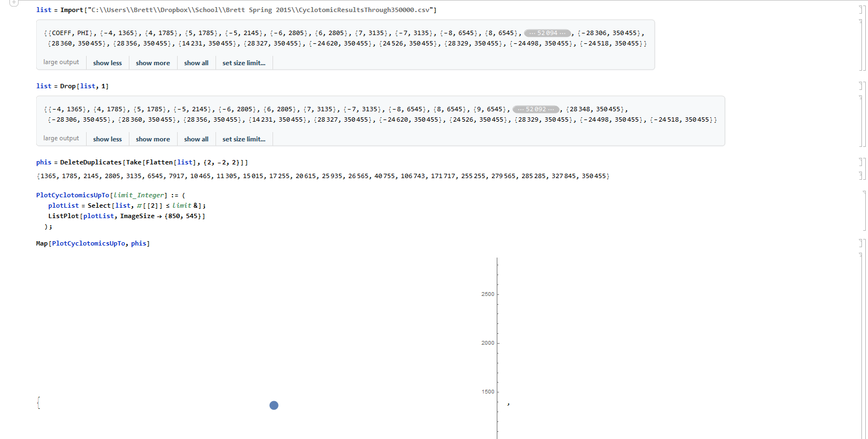The height and width of the screenshot is (439, 868).
Task: Click the plus cell insertion icon
Action: [x=14, y=3]
